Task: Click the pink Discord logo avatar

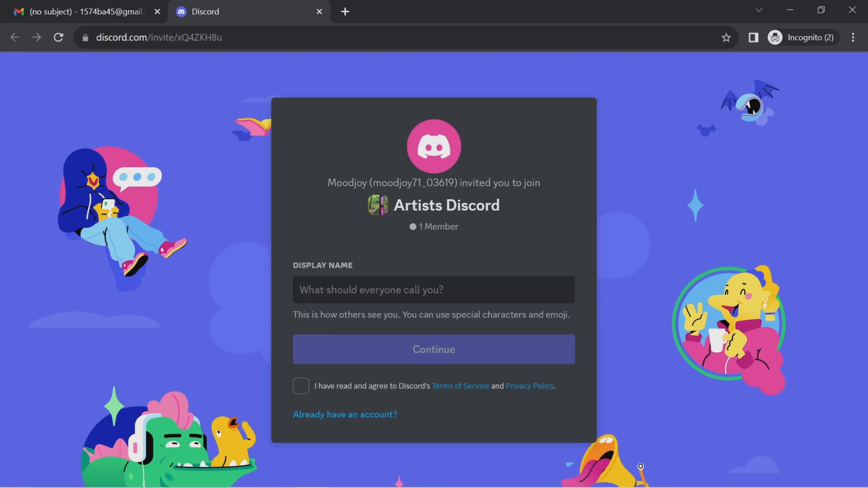Action: [x=434, y=146]
